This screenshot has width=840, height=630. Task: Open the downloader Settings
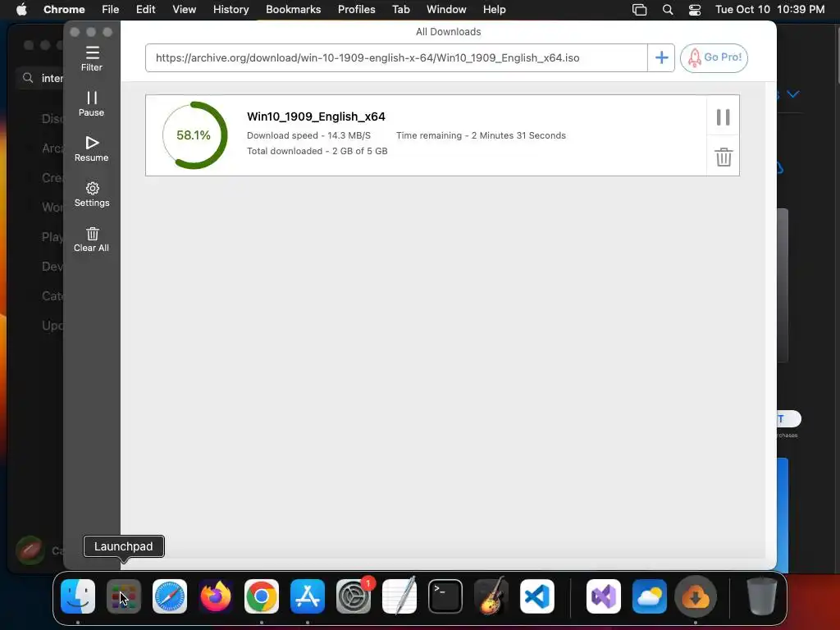92,194
